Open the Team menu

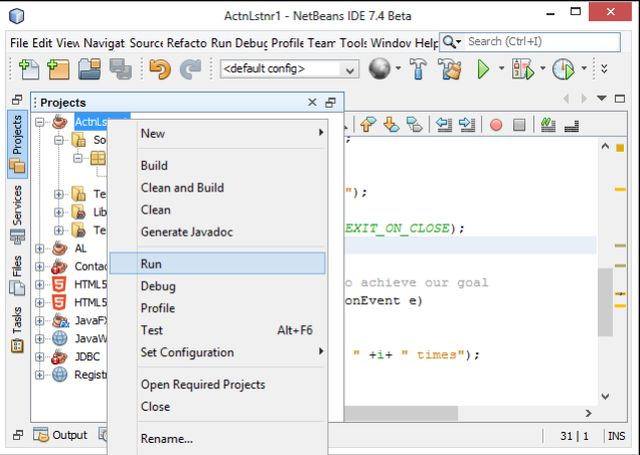tap(322, 42)
